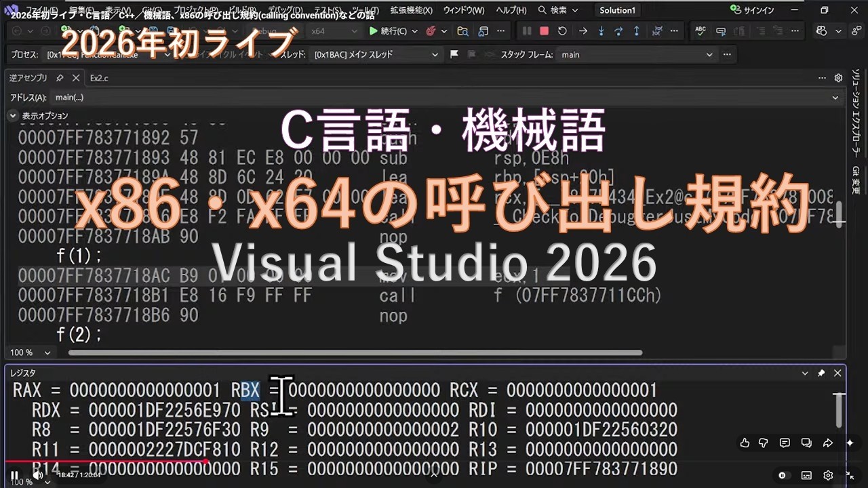Click the disassembly horizontal scrollbar
The height and width of the screenshot is (488, 868).
point(355,352)
